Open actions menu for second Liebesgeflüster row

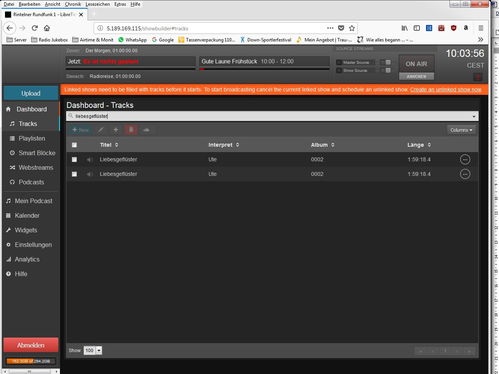click(x=465, y=174)
